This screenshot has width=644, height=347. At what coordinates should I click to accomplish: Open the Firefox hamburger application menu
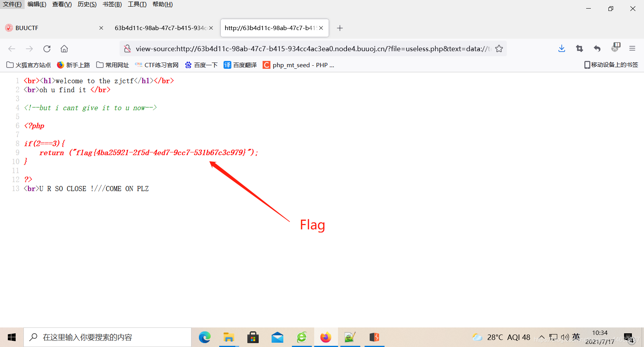pos(632,48)
